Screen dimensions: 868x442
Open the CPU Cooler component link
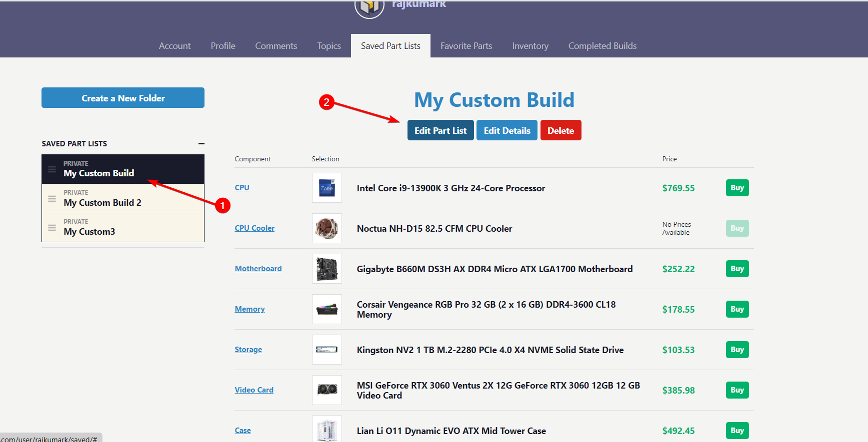[254, 228]
